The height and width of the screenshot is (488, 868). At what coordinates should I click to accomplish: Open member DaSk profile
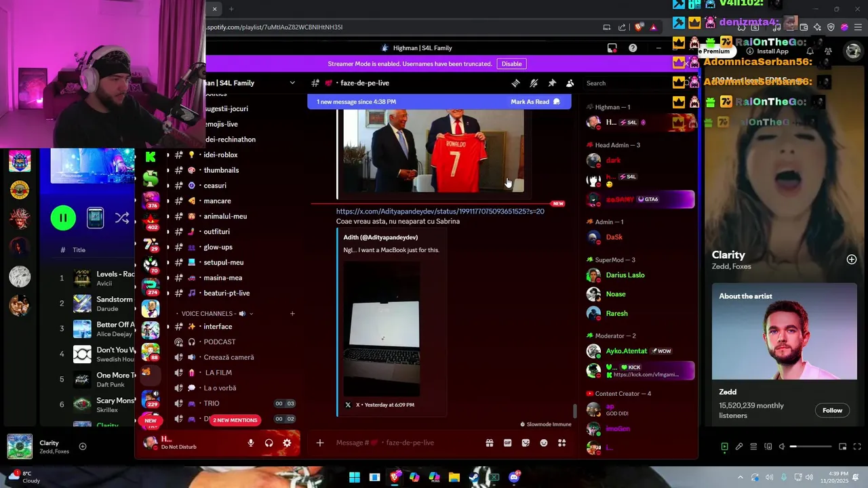pos(639,237)
